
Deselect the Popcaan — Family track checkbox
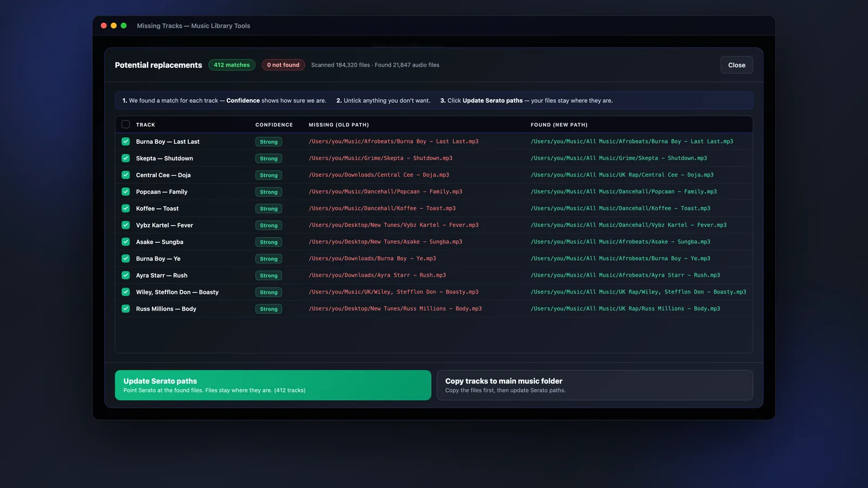point(126,191)
